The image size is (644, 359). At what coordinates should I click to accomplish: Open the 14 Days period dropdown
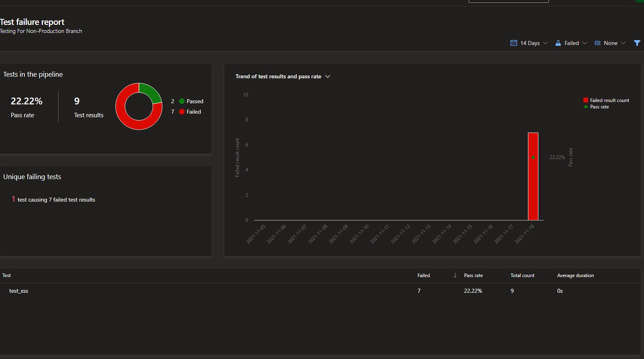coord(529,43)
